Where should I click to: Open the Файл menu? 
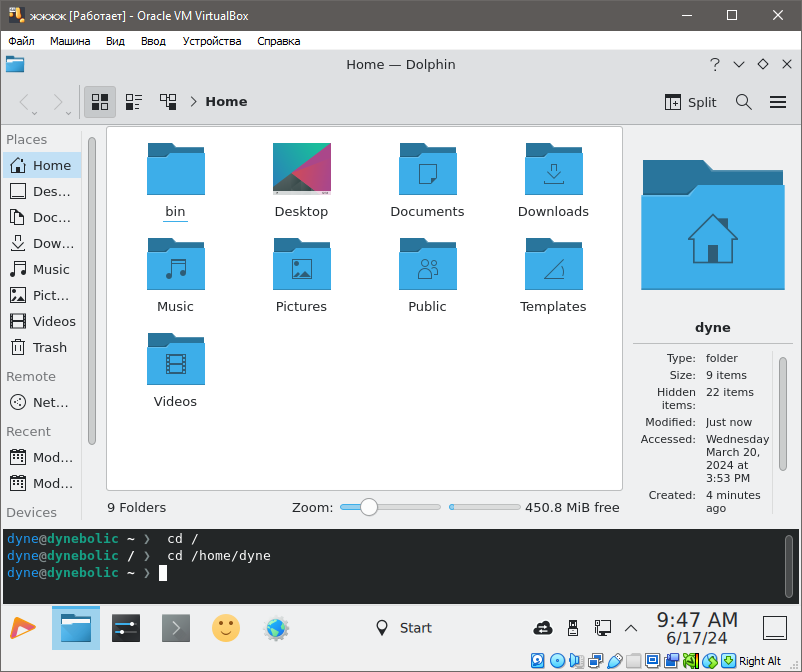[x=21, y=41]
